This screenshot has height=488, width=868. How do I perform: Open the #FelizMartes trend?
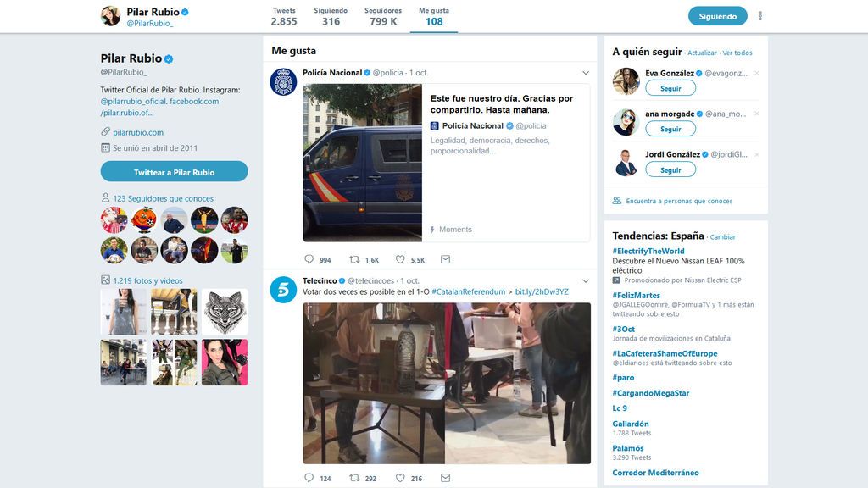(x=636, y=295)
